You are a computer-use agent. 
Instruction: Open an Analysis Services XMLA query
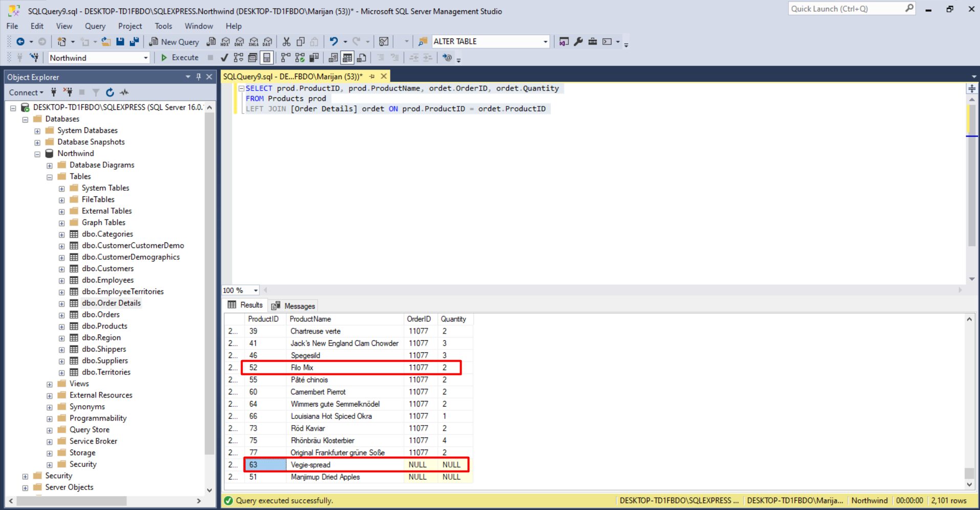(253, 41)
